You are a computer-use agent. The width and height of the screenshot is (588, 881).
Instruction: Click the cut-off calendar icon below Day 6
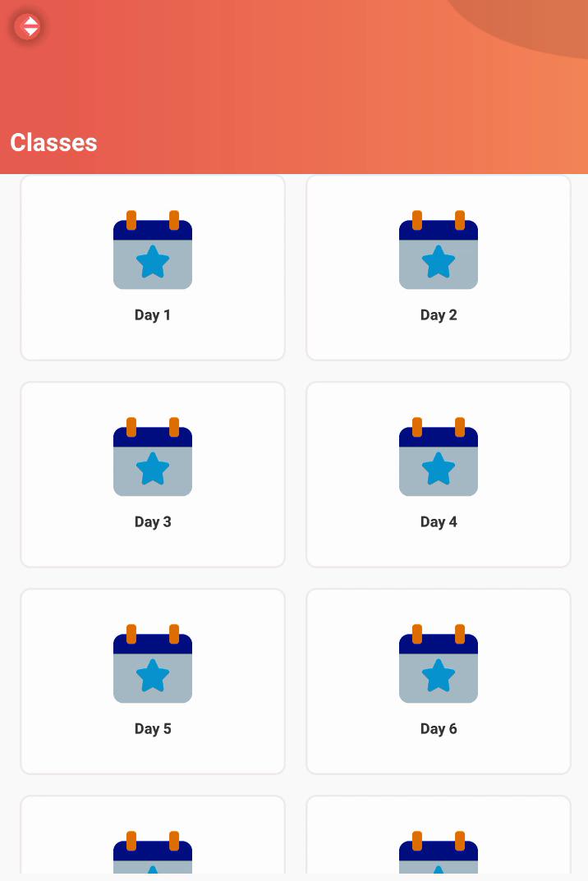point(439,853)
